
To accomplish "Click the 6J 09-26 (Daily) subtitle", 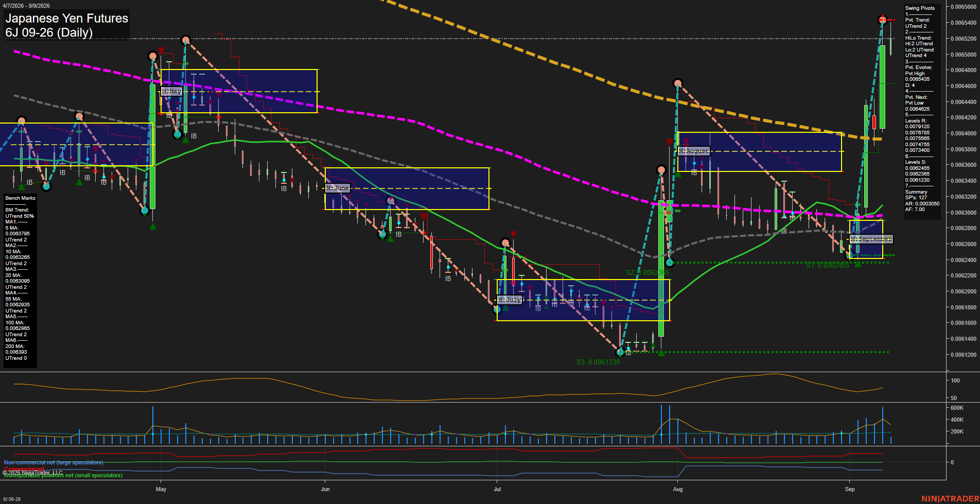I will 49,32.
